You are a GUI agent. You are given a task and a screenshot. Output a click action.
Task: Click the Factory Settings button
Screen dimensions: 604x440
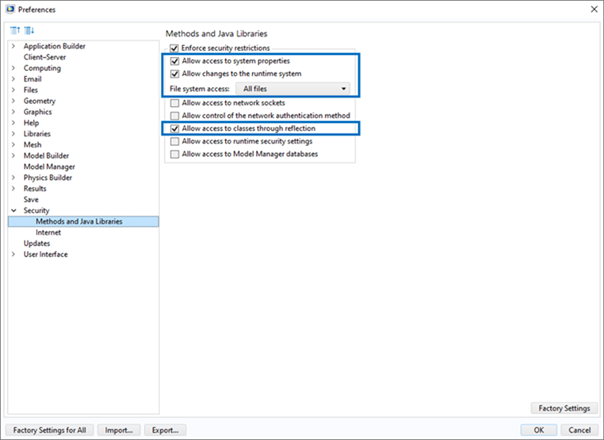(x=564, y=408)
